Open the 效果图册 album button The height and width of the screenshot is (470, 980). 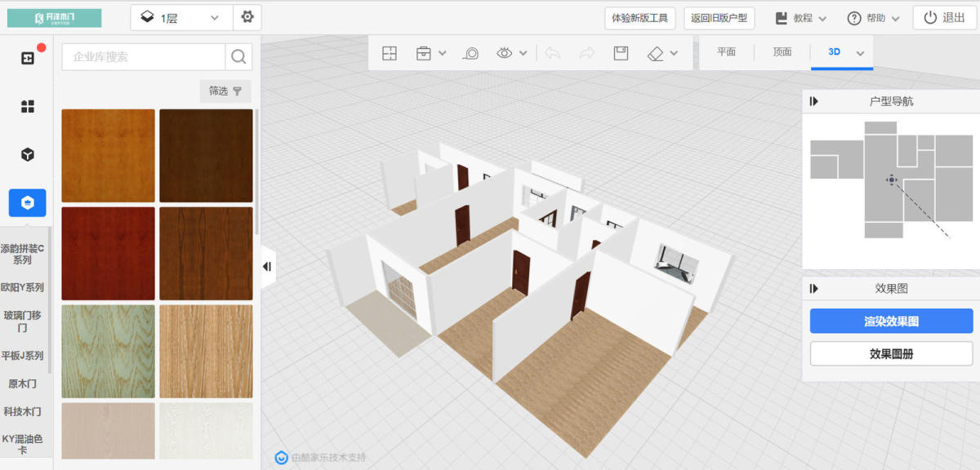[x=891, y=353]
